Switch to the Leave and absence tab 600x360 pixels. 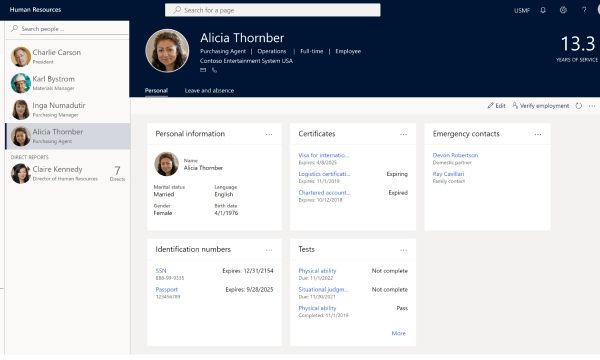(209, 91)
